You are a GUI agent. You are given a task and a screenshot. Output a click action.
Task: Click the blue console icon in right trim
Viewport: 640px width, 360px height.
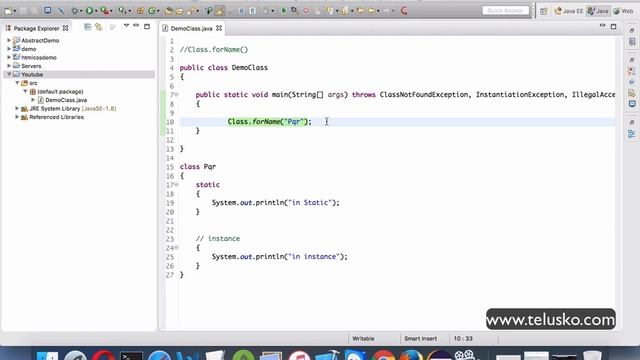tap(632, 104)
